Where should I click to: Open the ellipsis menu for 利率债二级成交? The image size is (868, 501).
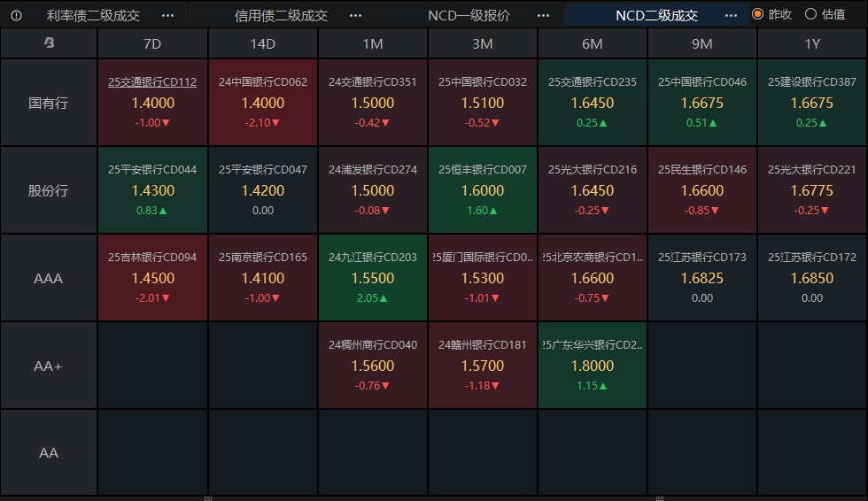[x=167, y=15]
